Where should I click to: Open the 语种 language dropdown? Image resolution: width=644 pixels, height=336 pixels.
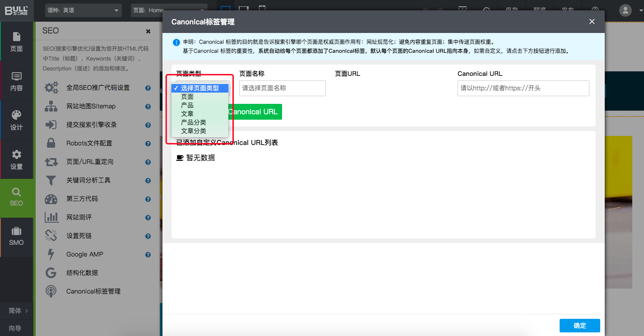[x=83, y=10]
